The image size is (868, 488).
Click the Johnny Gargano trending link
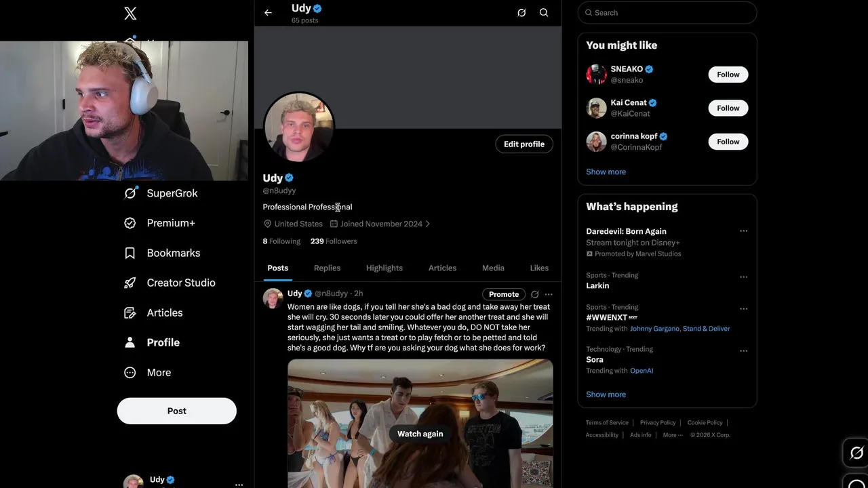coord(654,329)
